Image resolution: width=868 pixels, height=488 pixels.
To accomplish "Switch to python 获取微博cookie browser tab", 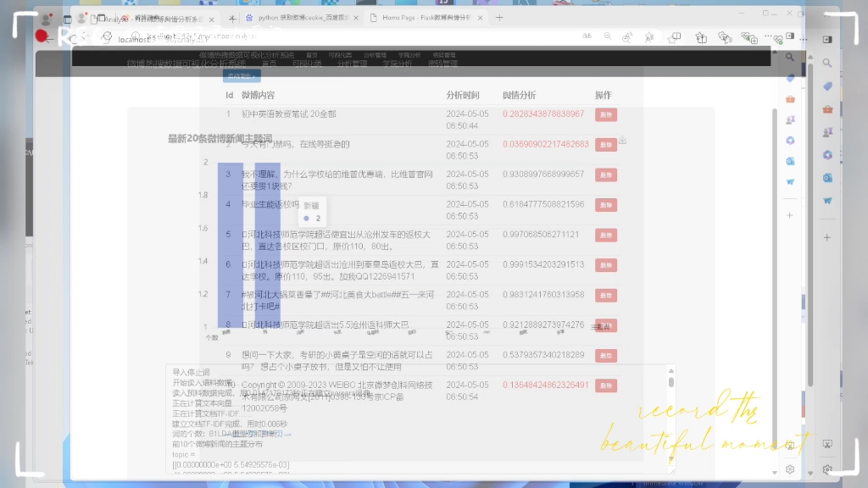I will [303, 18].
